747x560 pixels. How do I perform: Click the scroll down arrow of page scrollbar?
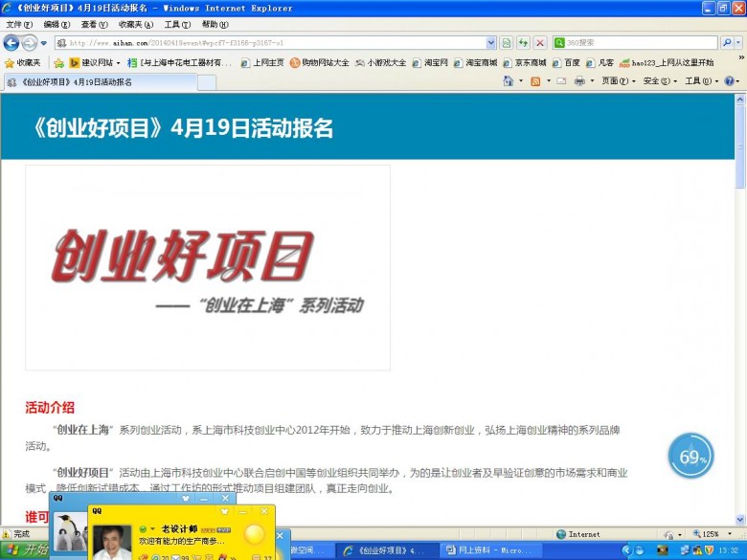pyautogui.click(x=740, y=519)
